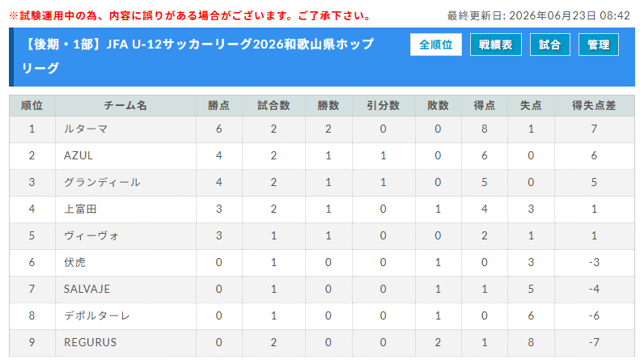Select team SALVAJE in the standings
640x364 pixels.
87,290
